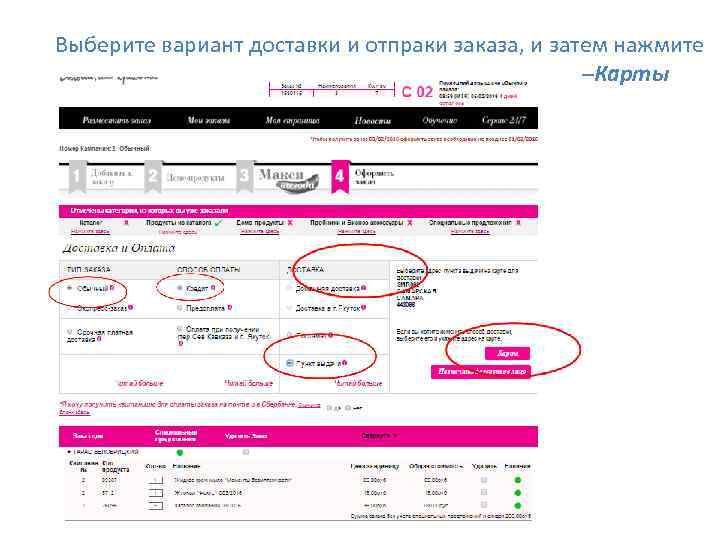Select the Экспресс-заказ radio button
Viewport: 720px width, 540px height.
click(x=70, y=308)
